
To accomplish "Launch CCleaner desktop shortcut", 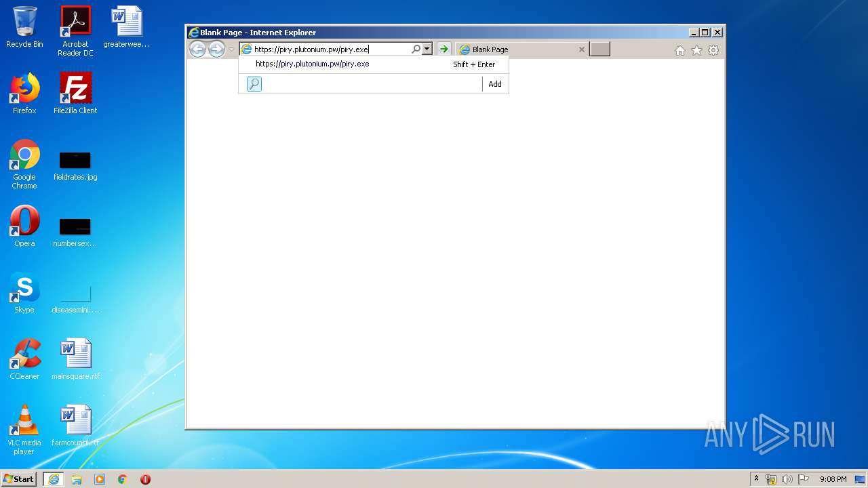I will 24,359.
